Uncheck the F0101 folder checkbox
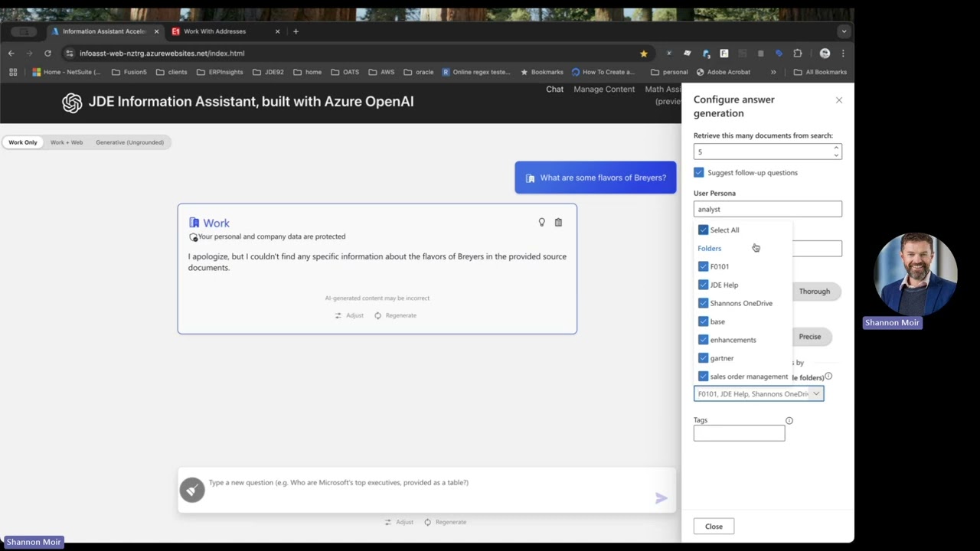This screenshot has height=551, width=980. pos(703,266)
